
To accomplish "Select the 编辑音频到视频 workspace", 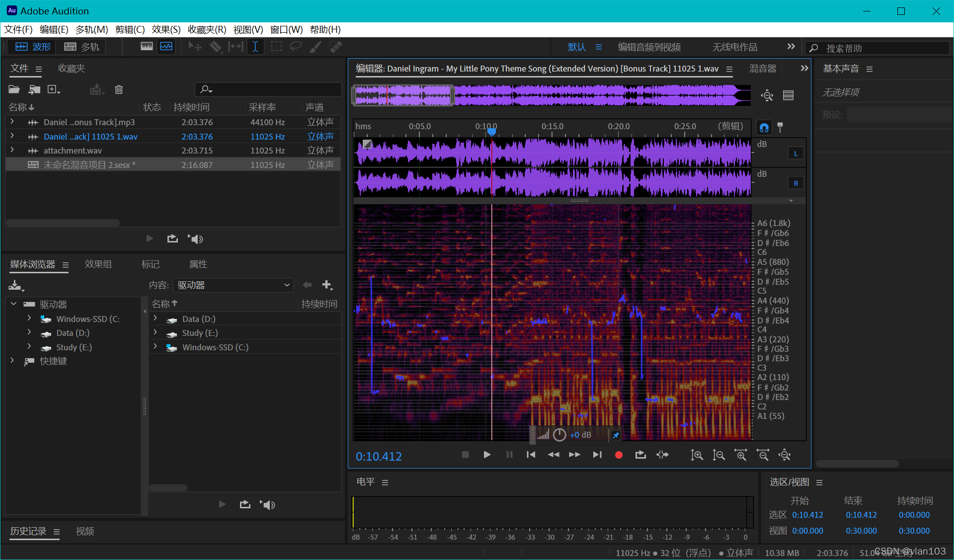I will 649,47.
